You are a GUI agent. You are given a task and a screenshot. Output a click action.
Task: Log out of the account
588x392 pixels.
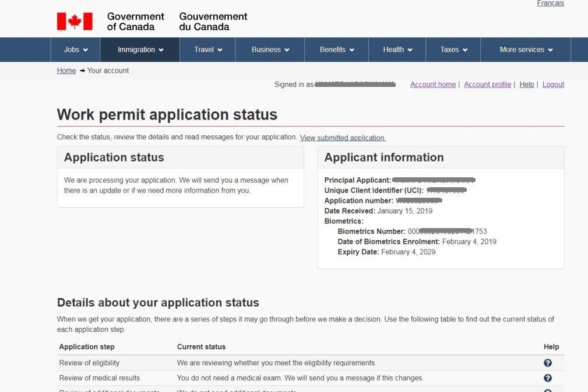[x=553, y=85]
